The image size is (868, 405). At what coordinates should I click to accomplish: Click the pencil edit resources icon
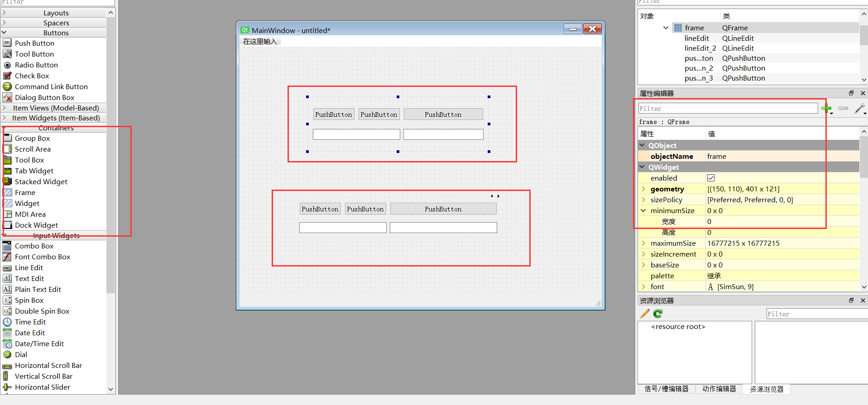tap(645, 313)
